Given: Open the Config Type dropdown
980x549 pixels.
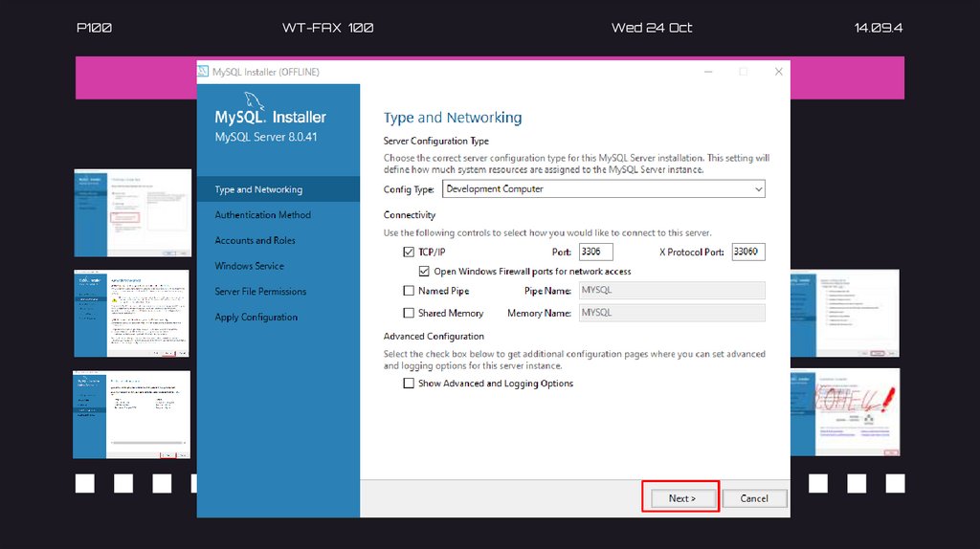Looking at the screenshot, I should point(603,189).
